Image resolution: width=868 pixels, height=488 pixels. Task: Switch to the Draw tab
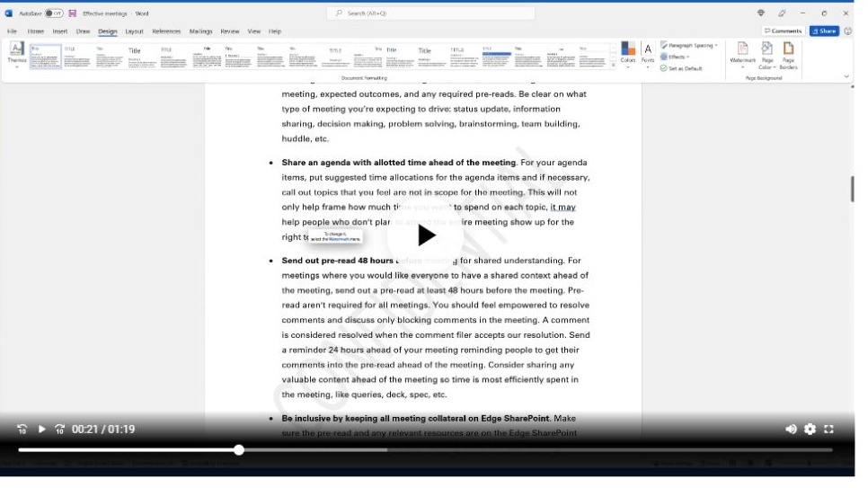tap(83, 31)
